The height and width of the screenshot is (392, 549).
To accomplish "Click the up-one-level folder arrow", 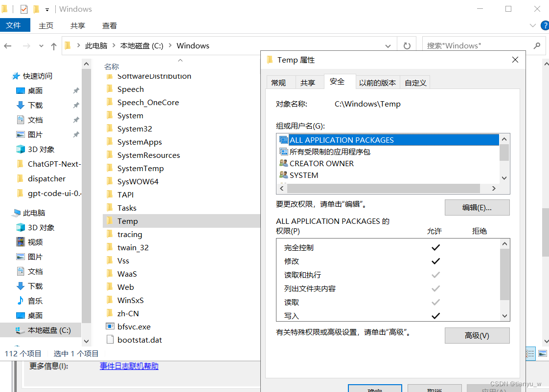I will (x=54, y=45).
